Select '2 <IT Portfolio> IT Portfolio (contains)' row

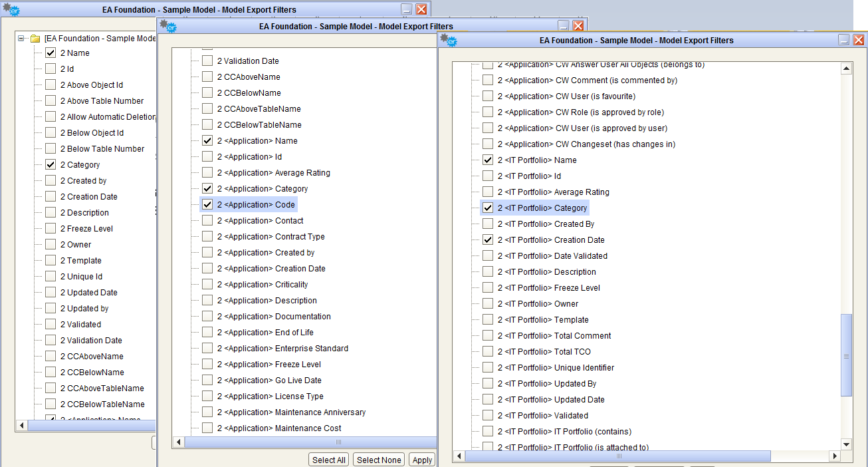[x=564, y=432]
